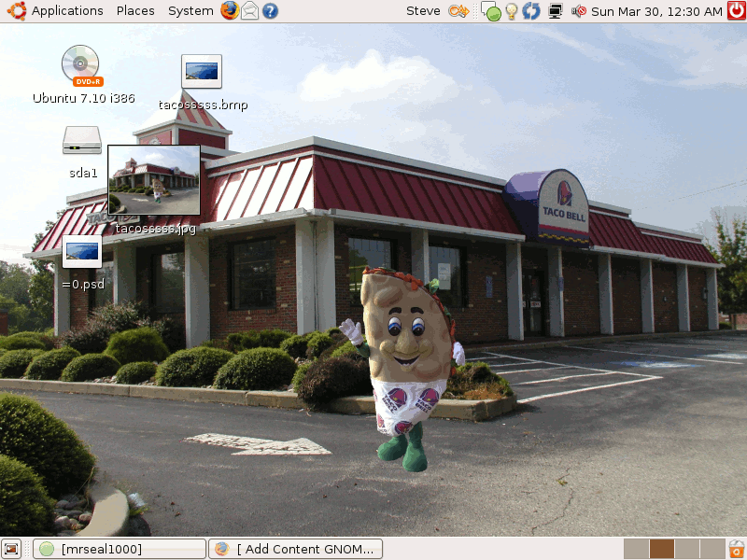Viewport: 747px width, 560px height.
Task: Launch Firefox from the top panel
Action: pos(230,11)
